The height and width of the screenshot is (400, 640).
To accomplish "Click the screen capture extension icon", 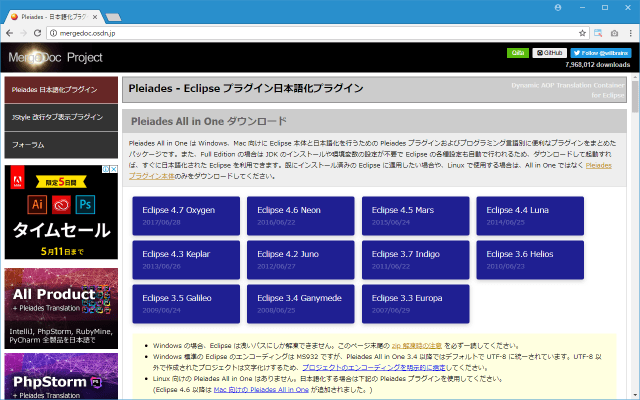I will click(598, 33).
